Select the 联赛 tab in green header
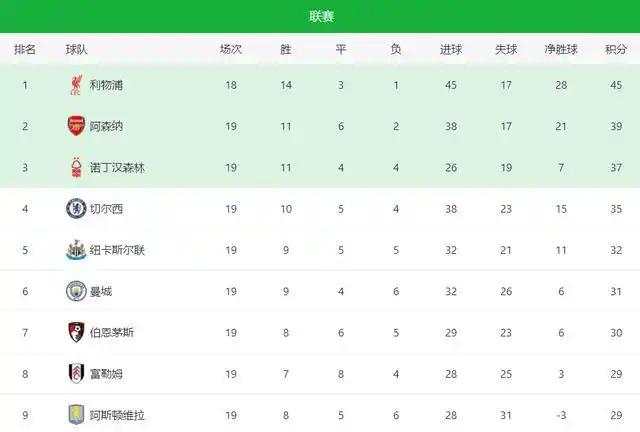640x432 pixels. tap(322, 17)
